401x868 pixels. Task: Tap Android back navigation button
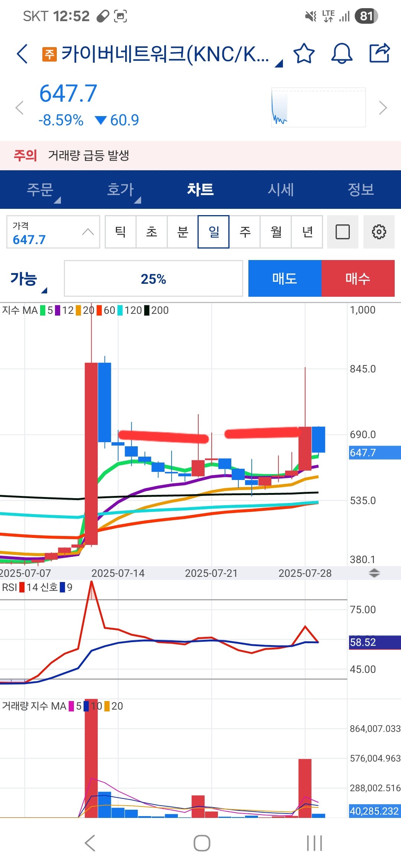pyautogui.click(x=90, y=843)
